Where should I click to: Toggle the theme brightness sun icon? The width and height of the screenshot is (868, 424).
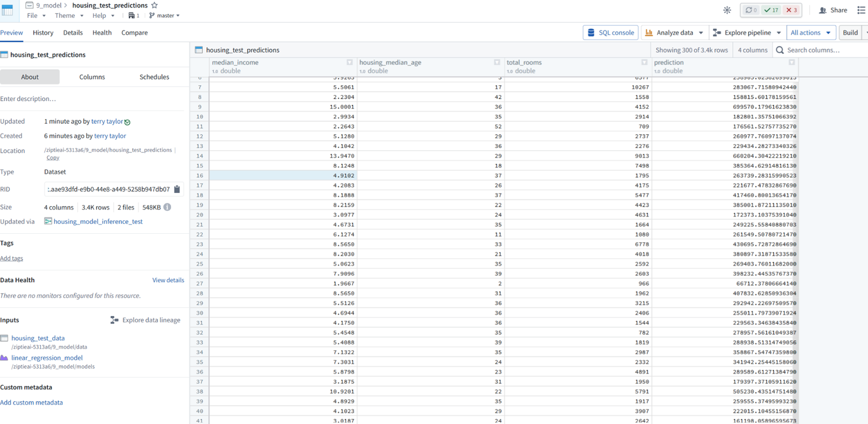click(727, 10)
